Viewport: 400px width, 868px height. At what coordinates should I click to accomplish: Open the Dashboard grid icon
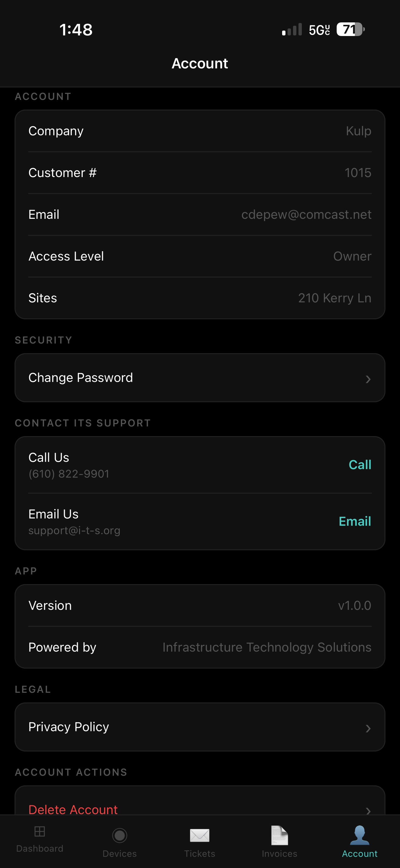click(40, 832)
